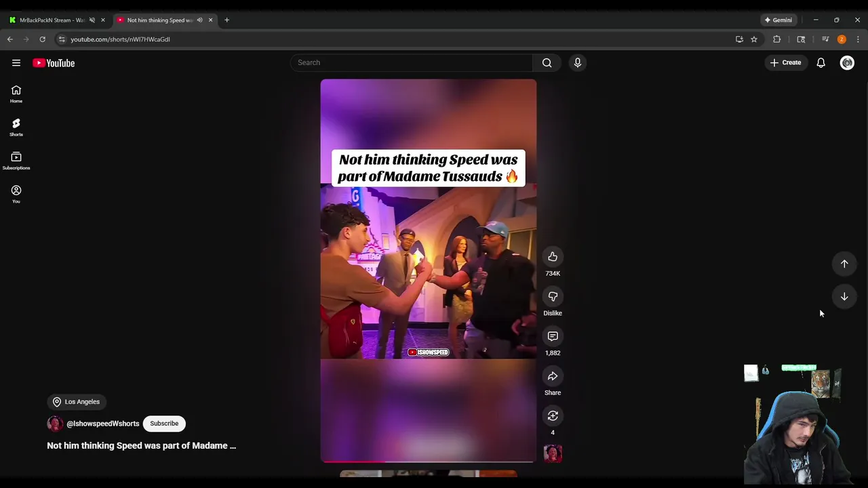868x488 pixels.
Task: Reload the current page
Action: click(x=42, y=39)
